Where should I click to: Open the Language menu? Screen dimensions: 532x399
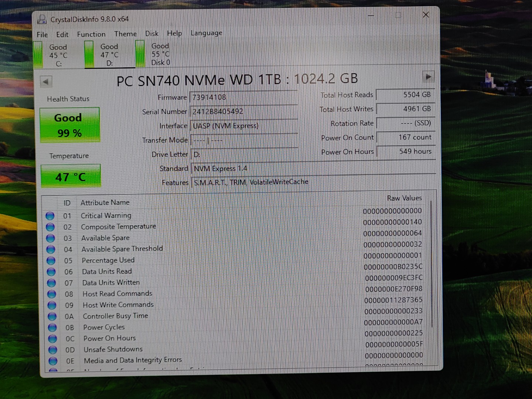pyautogui.click(x=206, y=33)
